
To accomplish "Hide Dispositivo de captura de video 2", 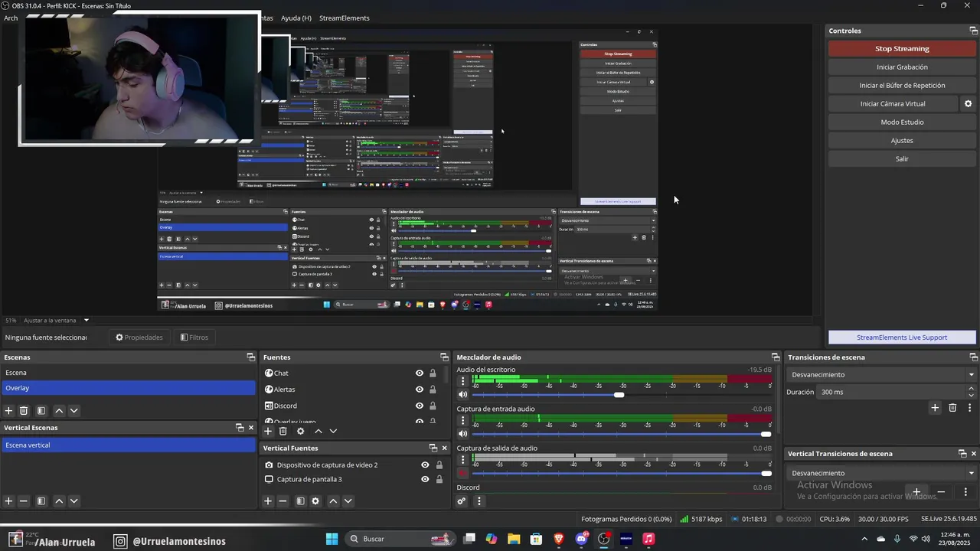I will pyautogui.click(x=425, y=465).
